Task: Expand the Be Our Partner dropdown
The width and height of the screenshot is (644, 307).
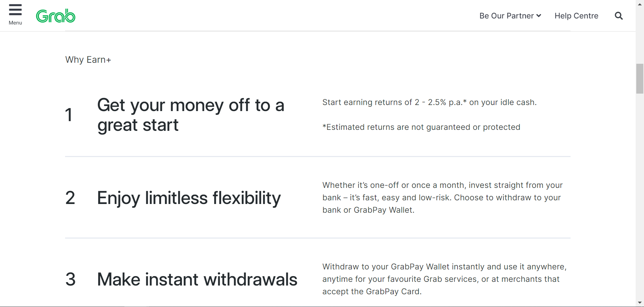Action: pyautogui.click(x=506, y=16)
